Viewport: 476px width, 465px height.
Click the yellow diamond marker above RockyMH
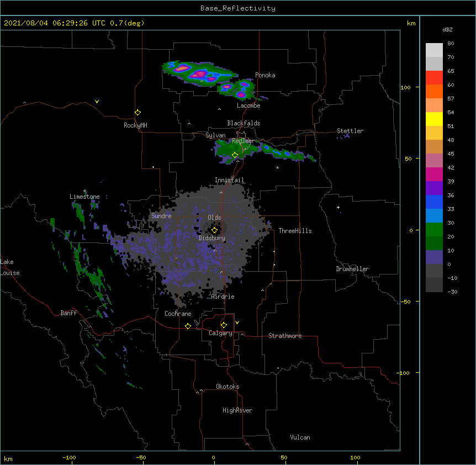[137, 113]
